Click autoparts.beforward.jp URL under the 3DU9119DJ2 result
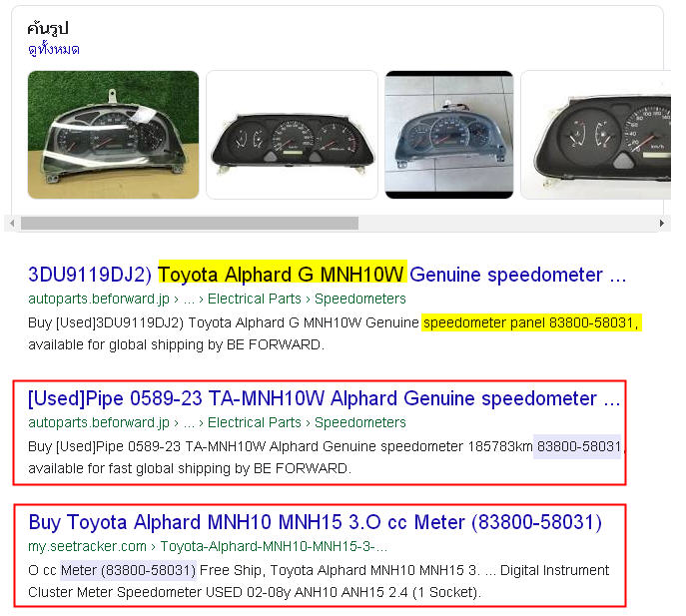 pos(217,299)
